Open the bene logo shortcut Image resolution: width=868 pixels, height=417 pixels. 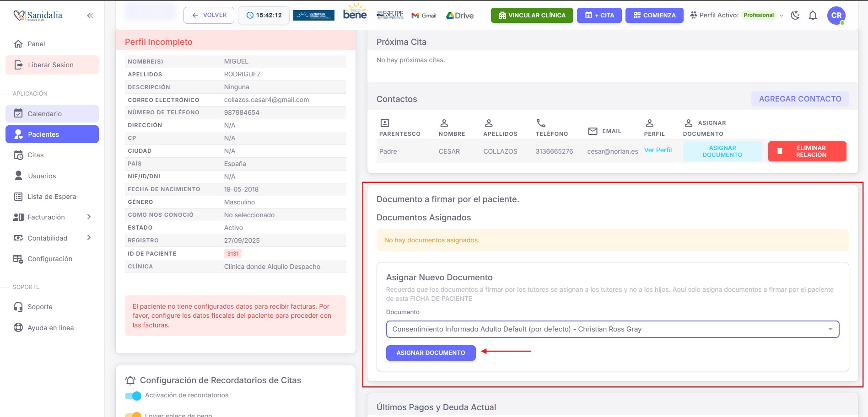[355, 12]
